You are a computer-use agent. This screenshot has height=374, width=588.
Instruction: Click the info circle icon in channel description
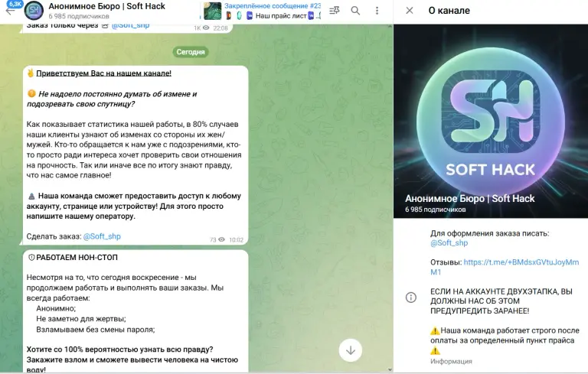tap(411, 298)
